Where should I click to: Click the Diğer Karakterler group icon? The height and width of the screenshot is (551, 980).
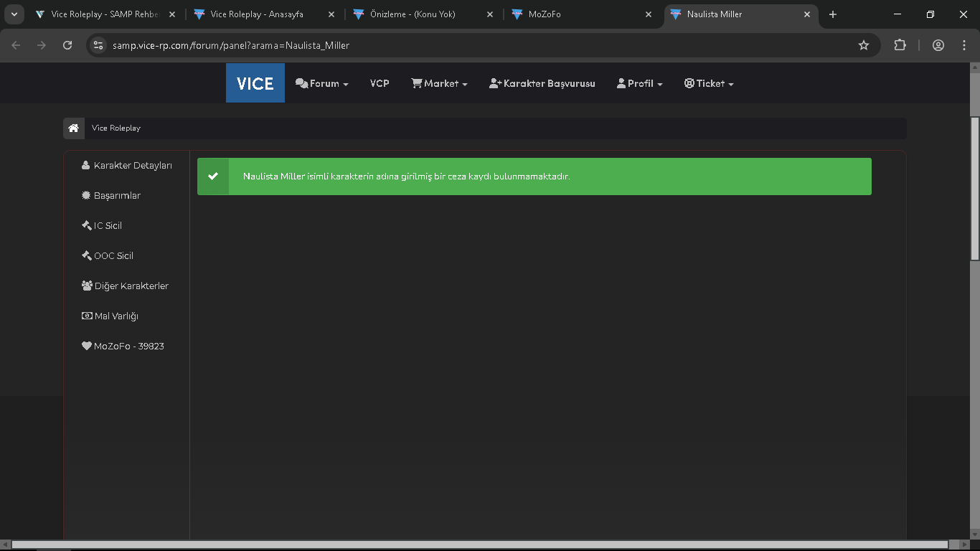coord(88,286)
